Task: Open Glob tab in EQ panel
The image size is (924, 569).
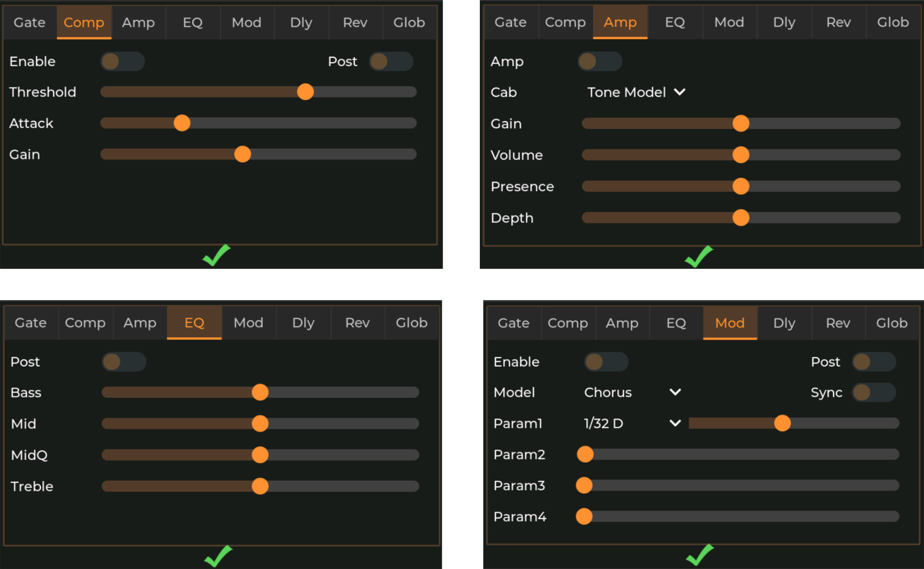Action: click(x=412, y=323)
